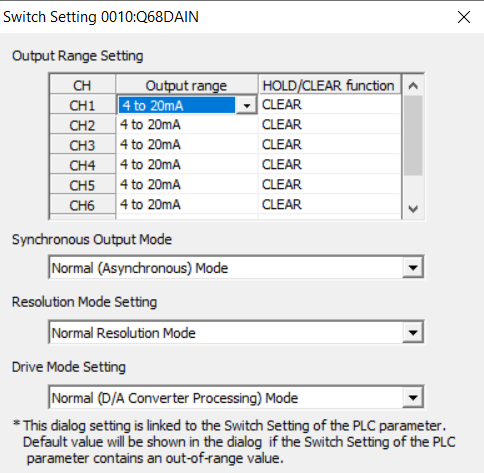484x473 pixels.
Task: Close the Switch Setting dialog
Action: (464, 17)
